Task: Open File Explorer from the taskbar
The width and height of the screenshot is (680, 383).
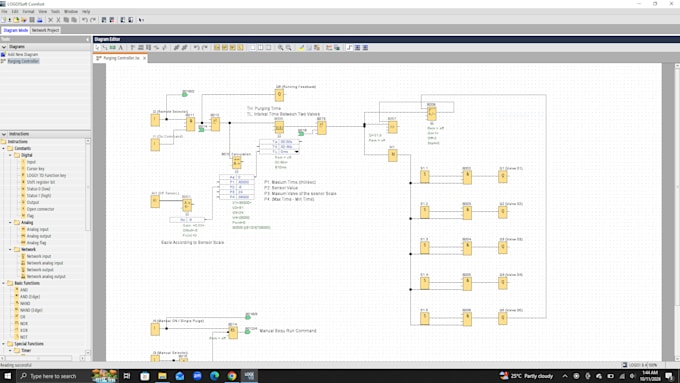Action: 162,376
